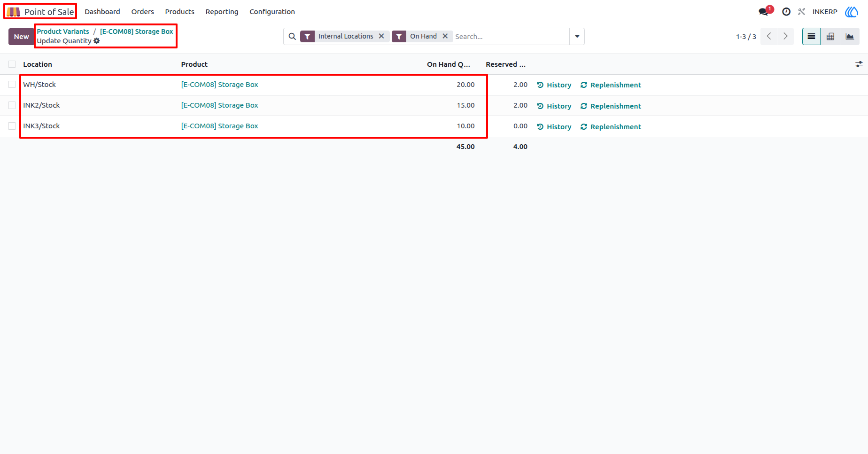
Task: Go to the previous page arrow
Action: tap(769, 36)
